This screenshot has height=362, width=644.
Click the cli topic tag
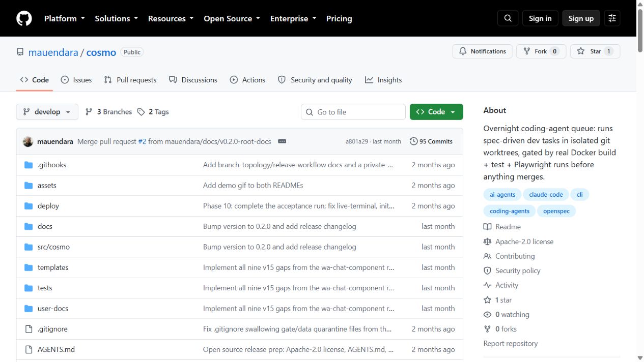pyautogui.click(x=579, y=195)
